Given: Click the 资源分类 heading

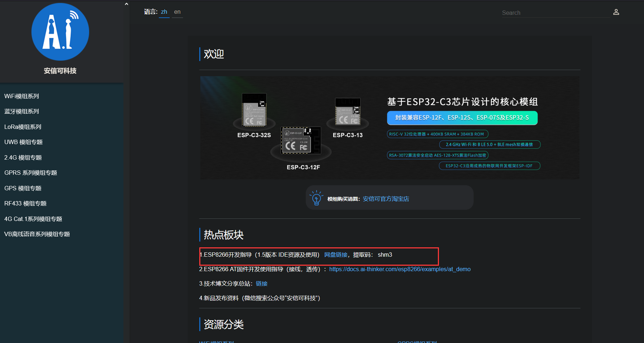Looking at the screenshot, I should point(224,324).
